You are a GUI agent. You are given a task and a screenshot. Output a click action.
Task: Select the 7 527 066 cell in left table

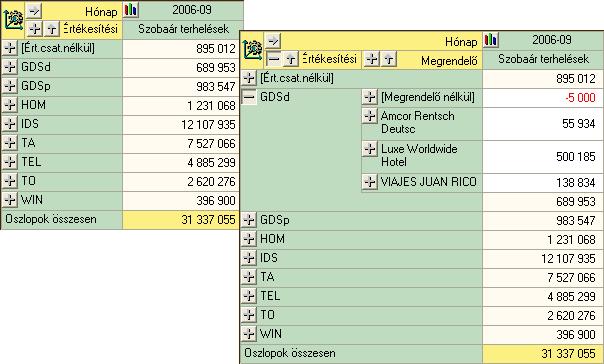coord(181,143)
